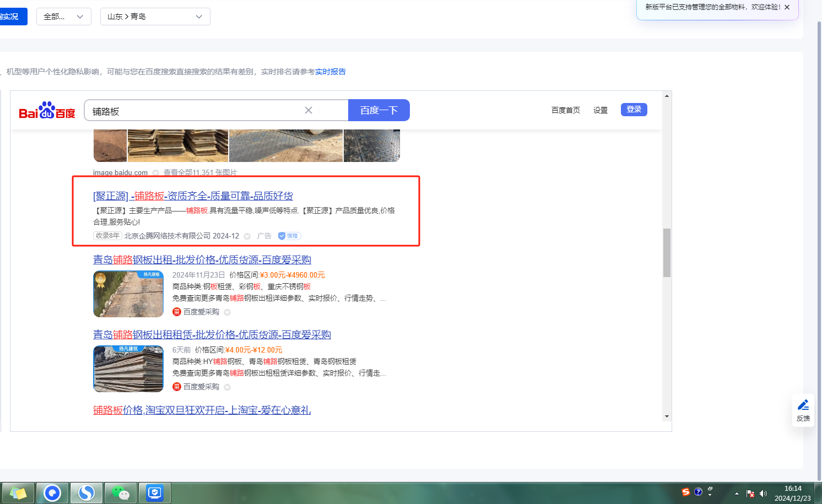
Task: Click the price range ¥4.00元-¥12.00元
Action: (x=254, y=350)
